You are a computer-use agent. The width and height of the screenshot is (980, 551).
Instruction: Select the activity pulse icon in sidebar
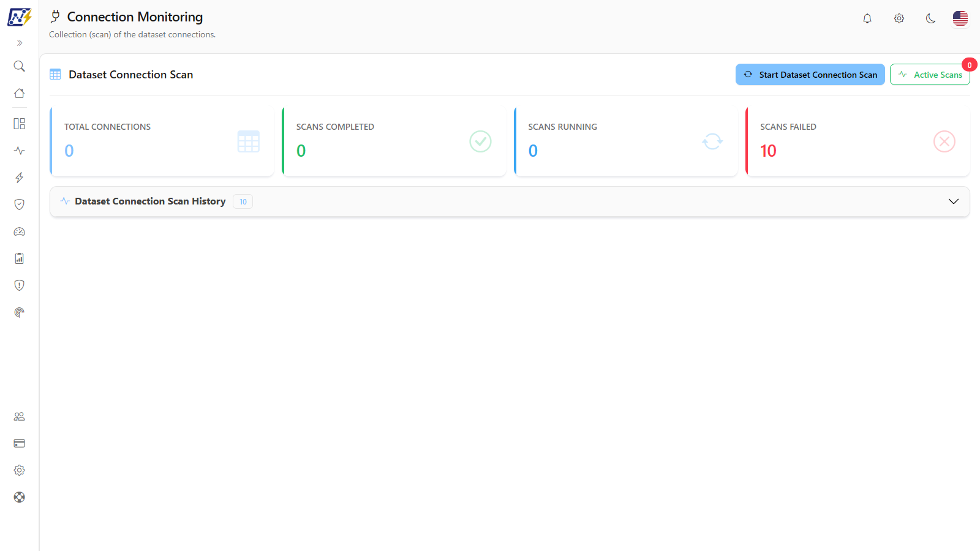click(20, 151)
